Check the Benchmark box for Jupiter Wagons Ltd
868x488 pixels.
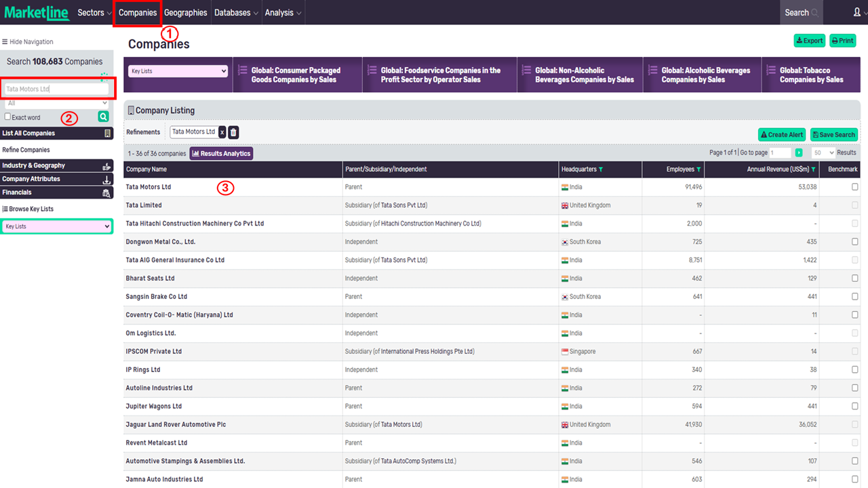point(855,407)
